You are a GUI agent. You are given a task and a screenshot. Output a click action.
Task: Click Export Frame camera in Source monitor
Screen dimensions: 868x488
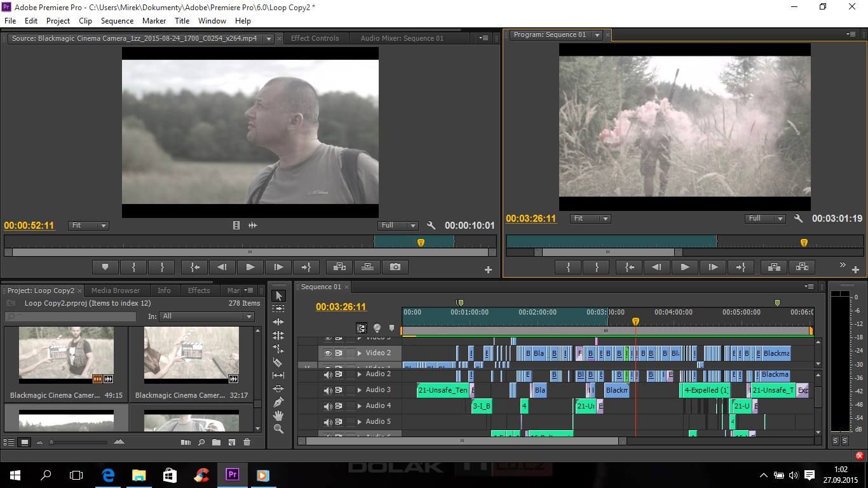point(395,267)
